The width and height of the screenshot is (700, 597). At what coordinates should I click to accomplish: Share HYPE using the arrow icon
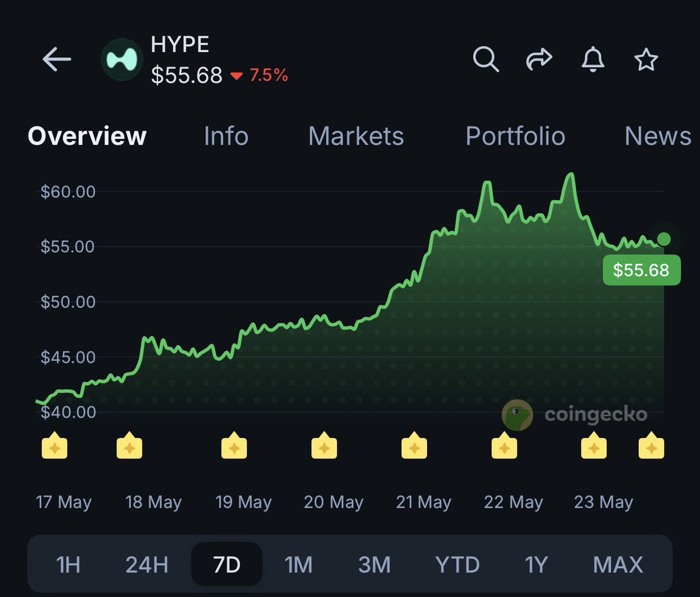point(539,60)
